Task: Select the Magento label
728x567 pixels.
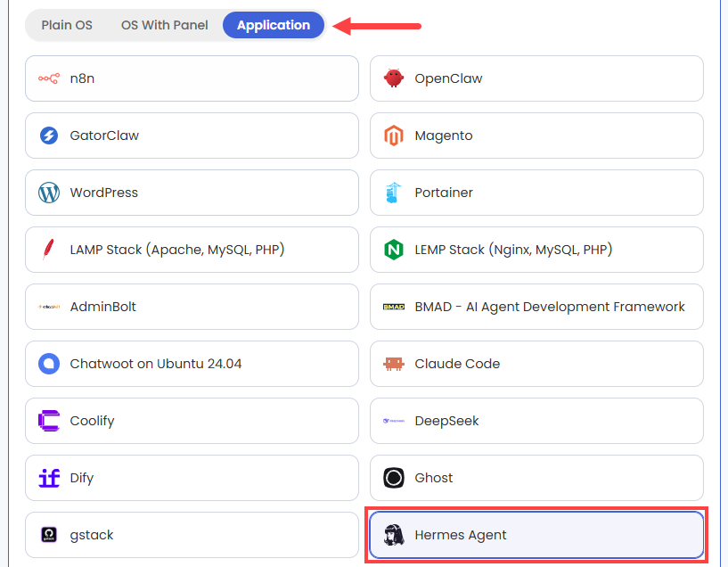Action: tap(444, 136)
